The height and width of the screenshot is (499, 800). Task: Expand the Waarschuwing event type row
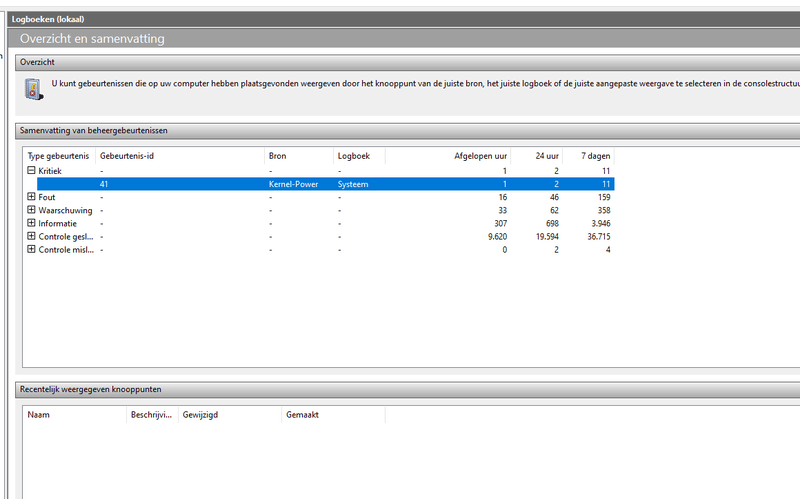pos(31,210)
